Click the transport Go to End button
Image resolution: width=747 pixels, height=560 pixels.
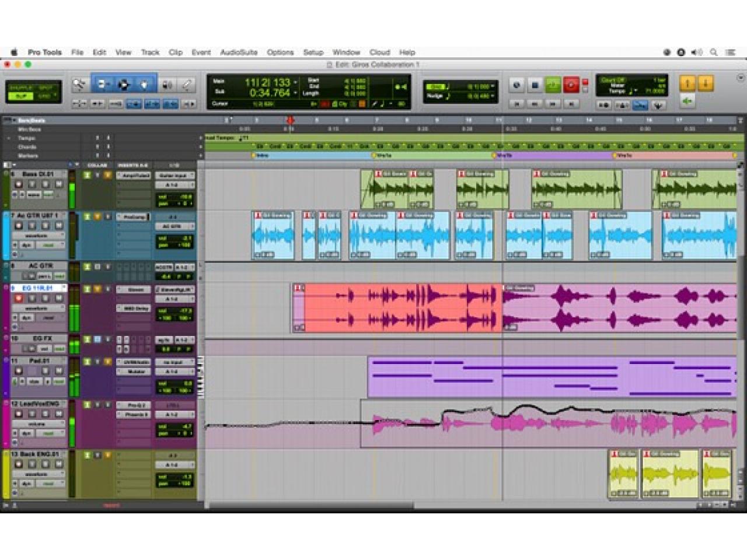(571, 104)
